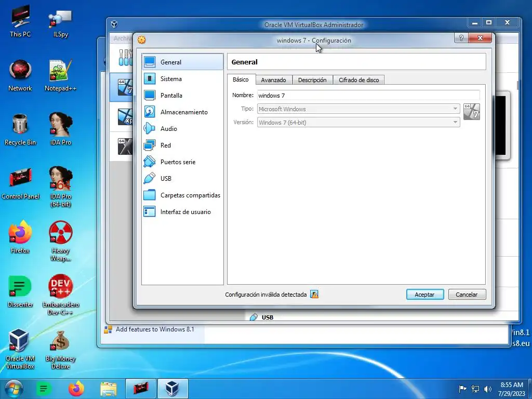Image resolution: width=532 pixels, height=399 pixels.
Task: Click the Action Center flag icon
Action: coord(462,389)
